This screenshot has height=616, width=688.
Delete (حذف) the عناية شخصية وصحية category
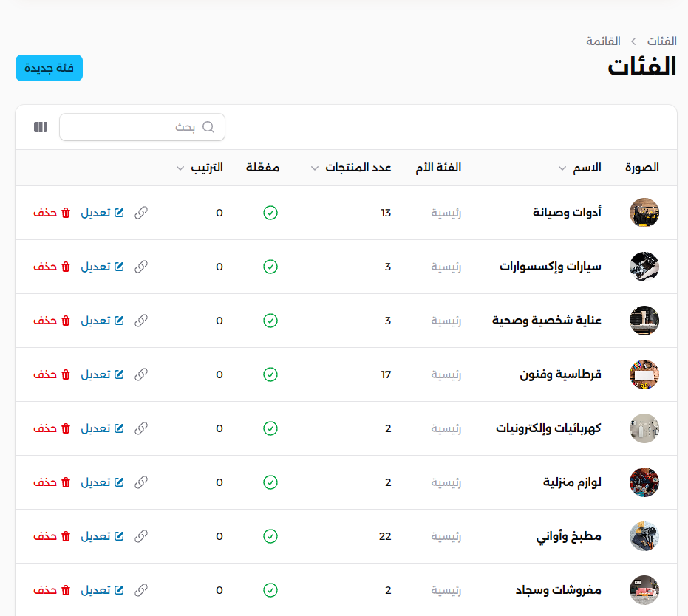point(52,321)
